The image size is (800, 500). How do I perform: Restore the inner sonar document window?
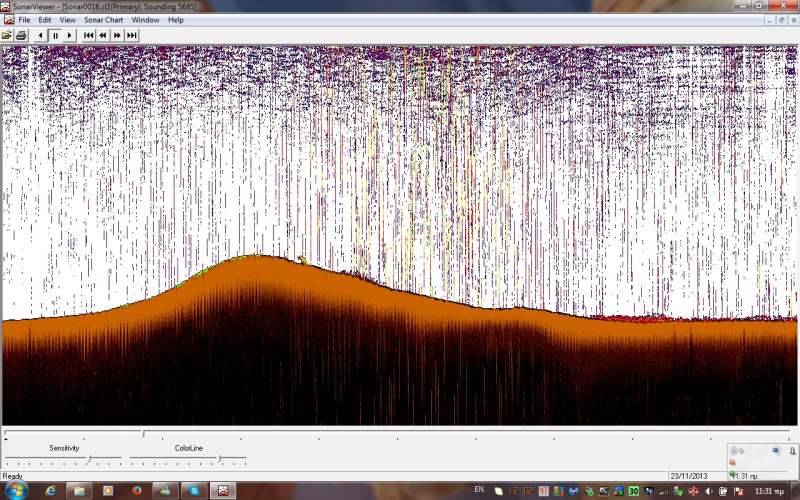tap(782, 20)
